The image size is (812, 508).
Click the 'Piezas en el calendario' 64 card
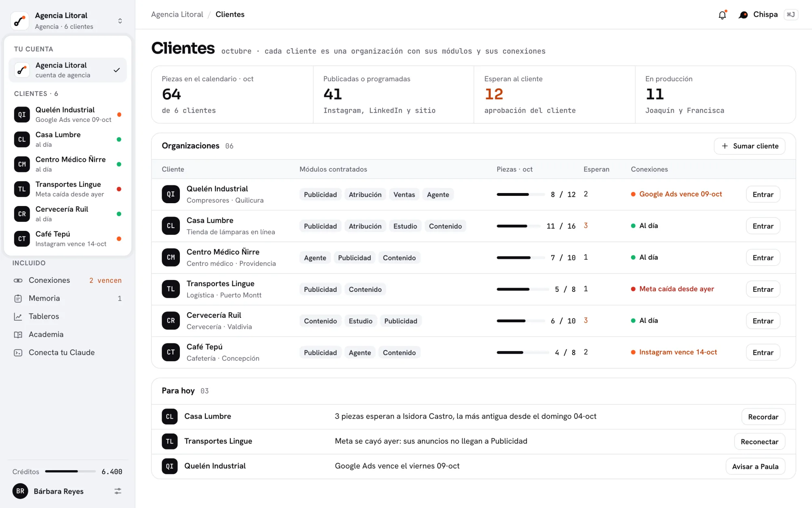coord(232,95)
